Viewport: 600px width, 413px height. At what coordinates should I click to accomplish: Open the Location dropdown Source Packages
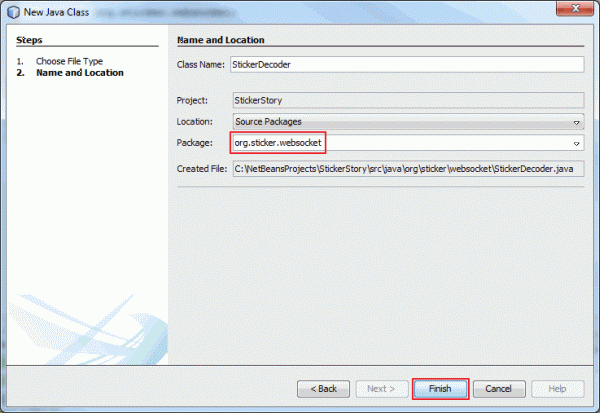point(408,122)
